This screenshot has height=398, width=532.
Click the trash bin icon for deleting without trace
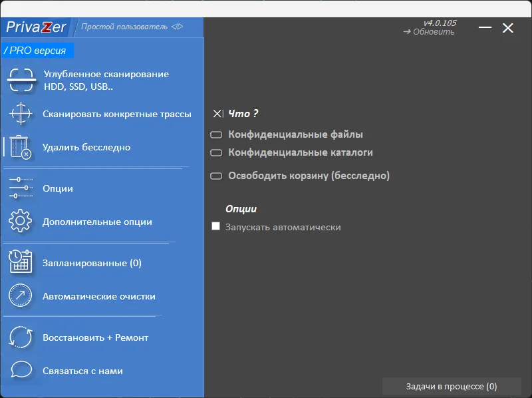21,147
